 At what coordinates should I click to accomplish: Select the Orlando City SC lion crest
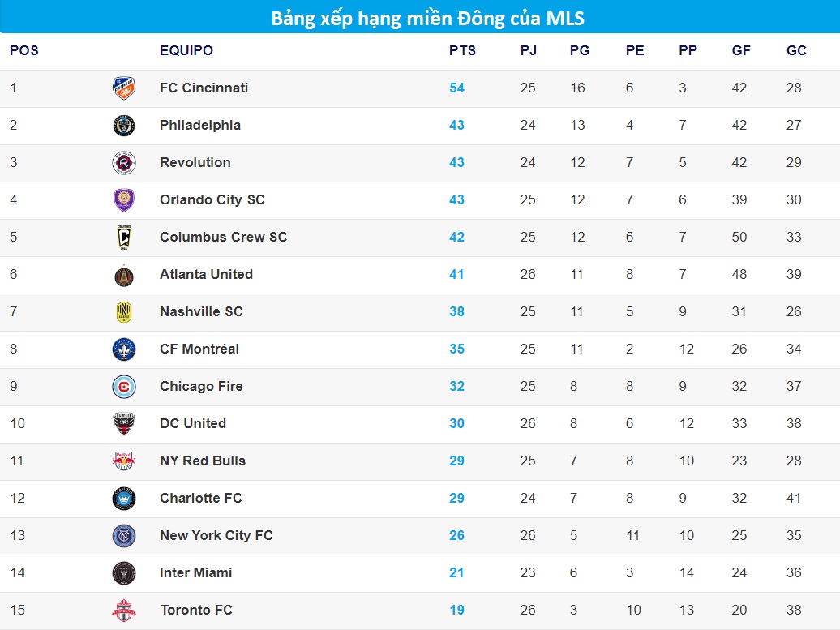coord(124,199)
